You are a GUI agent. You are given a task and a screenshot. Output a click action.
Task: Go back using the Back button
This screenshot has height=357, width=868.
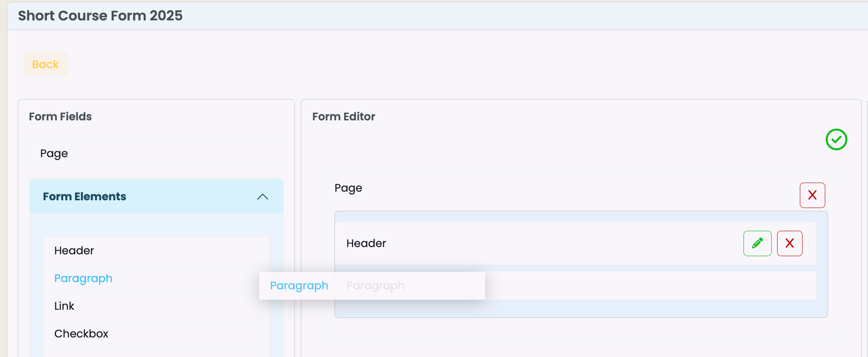tap(45, 64)
